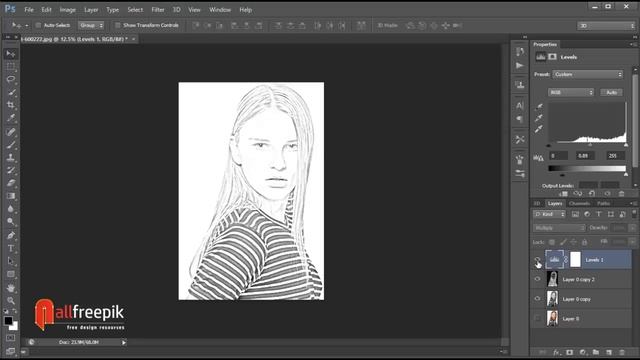Screen dimensions: 640x360
Task: Toggle clip to layer icon in Properties
Action: (x=564, y=194)
